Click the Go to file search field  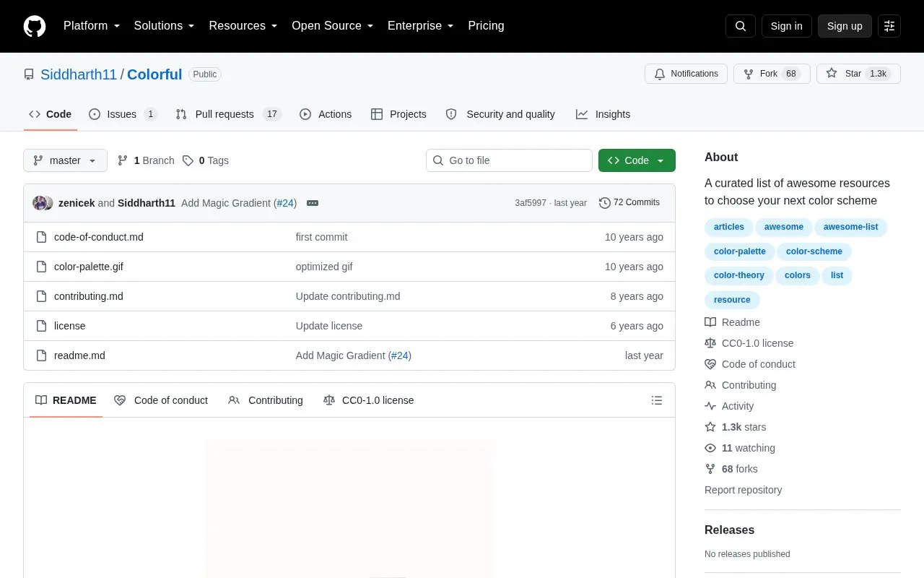tap(509, 160)
